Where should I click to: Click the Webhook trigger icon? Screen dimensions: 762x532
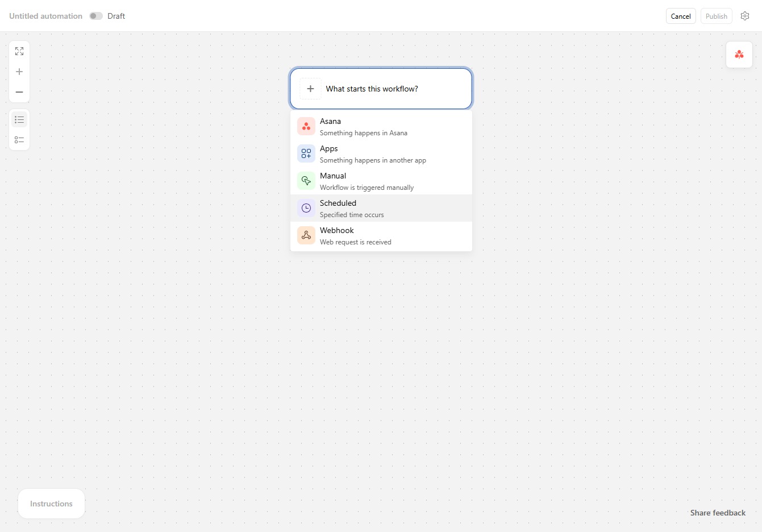[306, 235]
